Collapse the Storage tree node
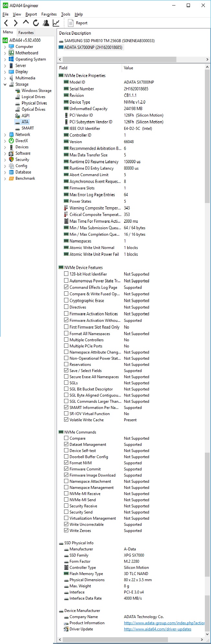Screen dimensions: 211x644 pos(5,84)
